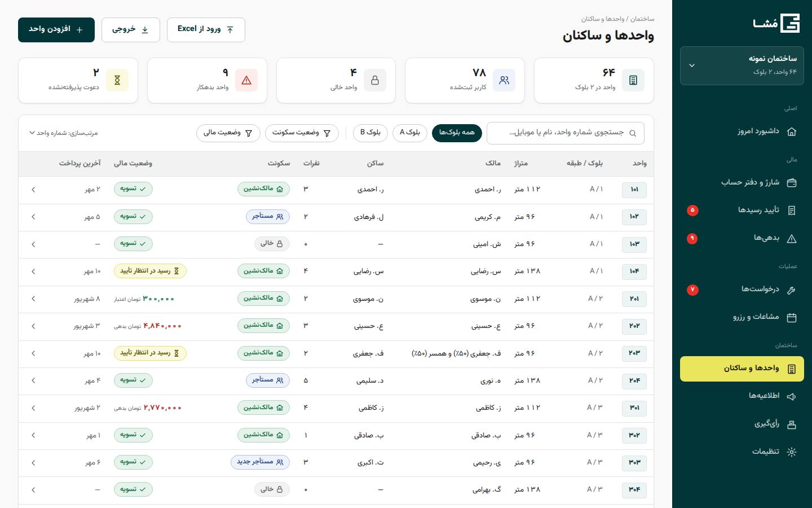Image resolution: width=812 pixels, height=508 pixels.
Task: Open the وضعیت سکونت filter dropdown
Action: [x=302, y=133]
